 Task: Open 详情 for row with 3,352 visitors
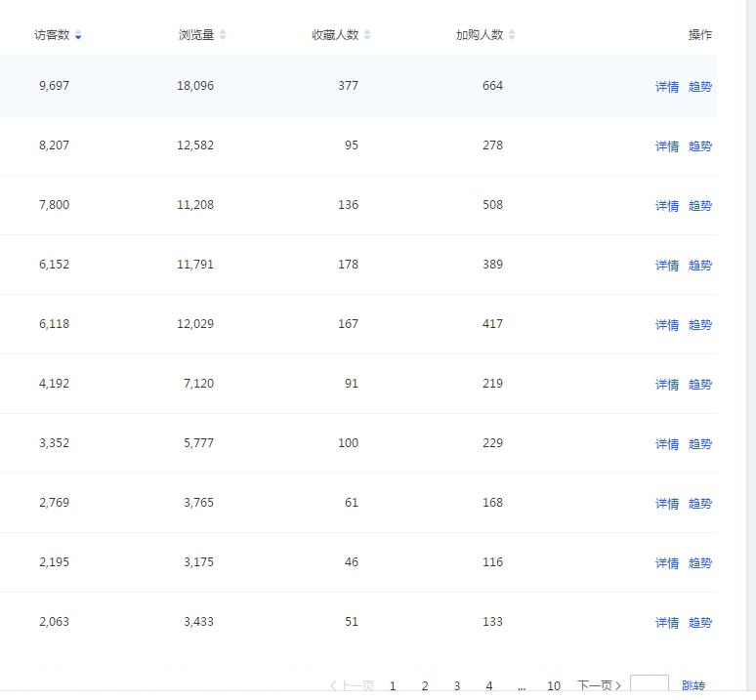666,444
